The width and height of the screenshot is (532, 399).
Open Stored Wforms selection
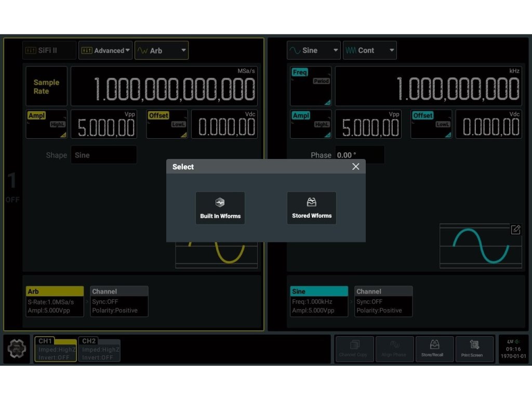[311, 208]
